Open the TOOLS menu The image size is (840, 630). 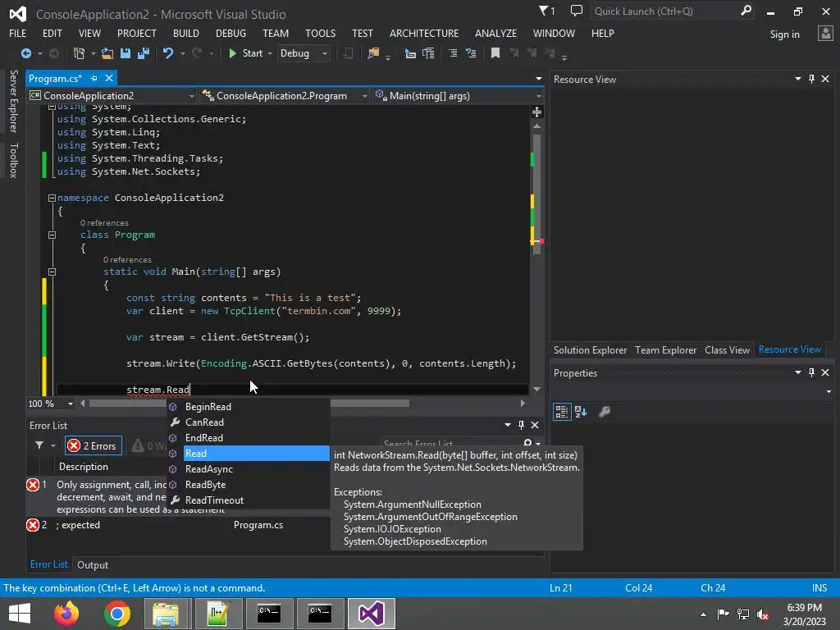(321, 33)
